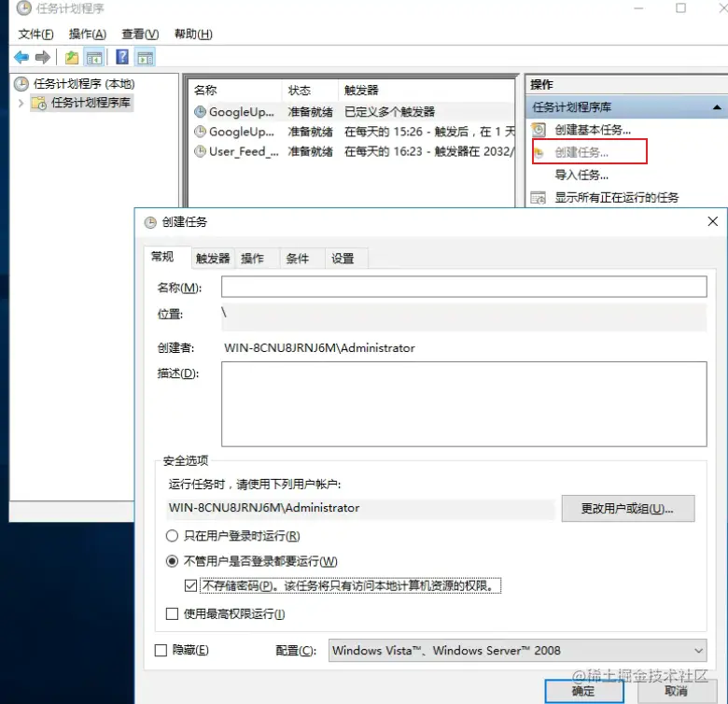The width and height of the screenshot is (728, 704).
Task: Click 创建基本任务 action link
Action: (593, 130)
